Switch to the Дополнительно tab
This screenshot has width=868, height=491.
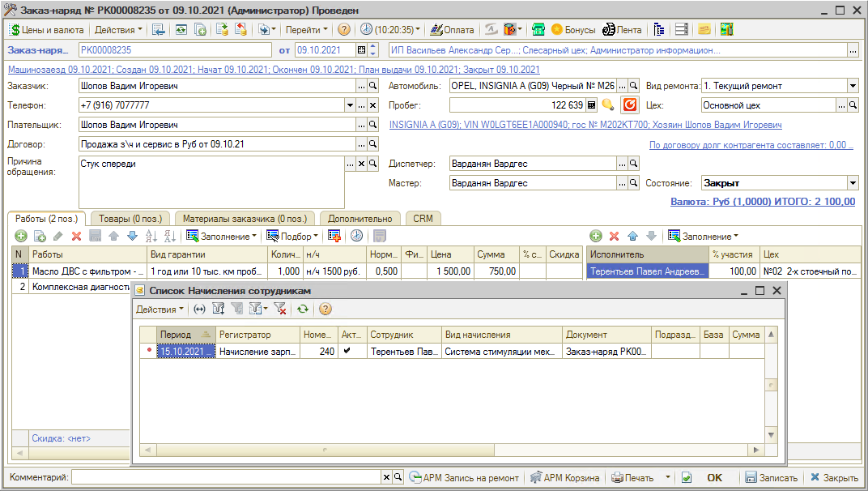tap(360, 218)
